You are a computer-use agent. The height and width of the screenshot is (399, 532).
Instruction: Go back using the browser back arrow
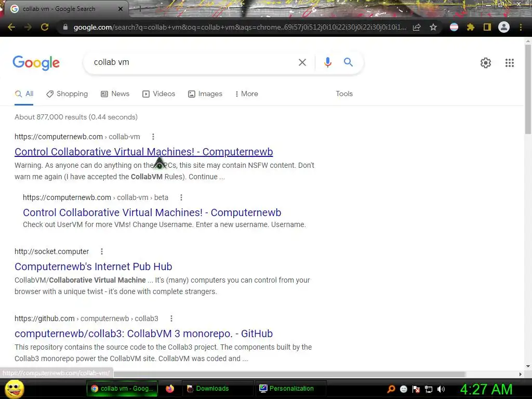(11, 27)
